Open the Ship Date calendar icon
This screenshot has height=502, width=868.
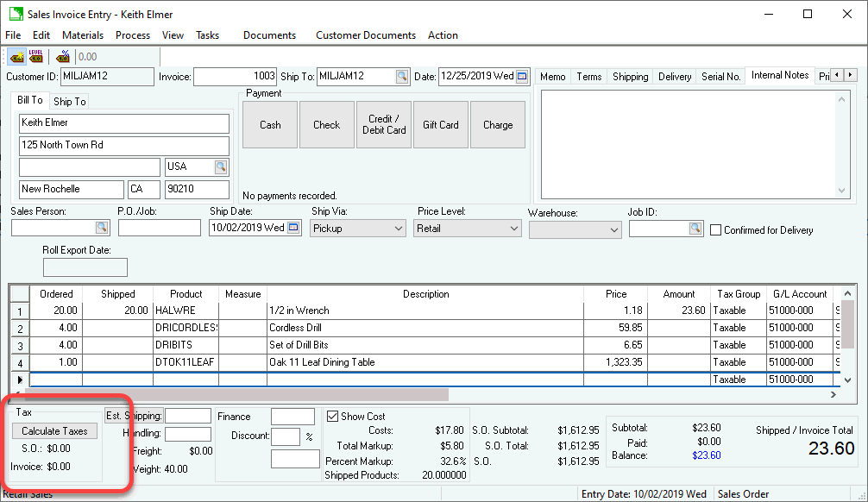293,228
